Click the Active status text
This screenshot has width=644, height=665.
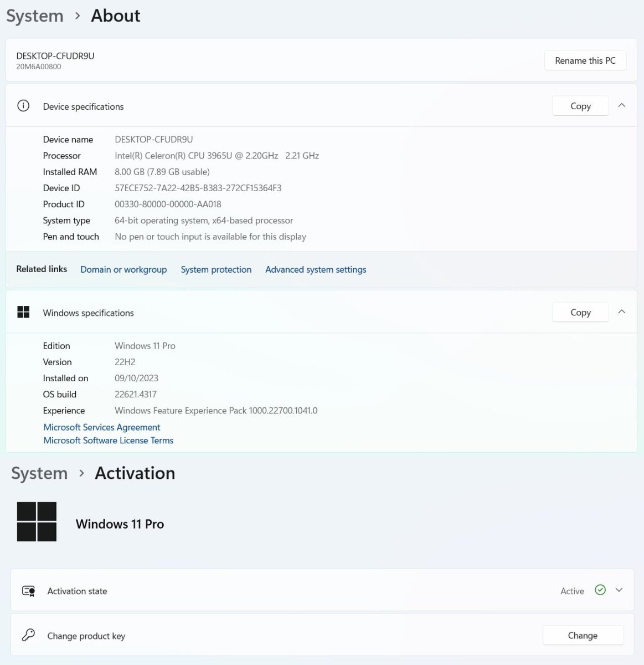[x=572, y=591]
